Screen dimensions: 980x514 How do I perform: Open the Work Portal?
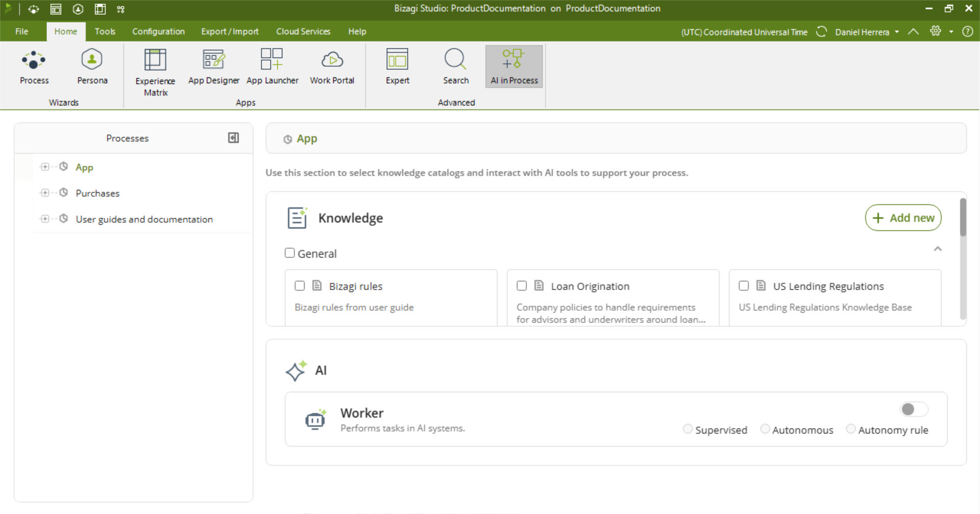(x=332, y=67)
